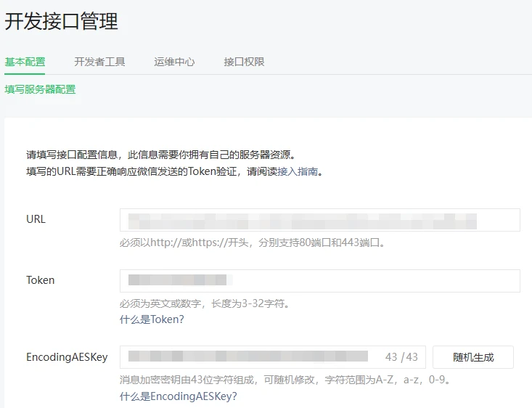The width and height of the screenshot is (532, 408).
Task: Click the 填写服务器配置 breadcrumb link
Action: point(40,89)
